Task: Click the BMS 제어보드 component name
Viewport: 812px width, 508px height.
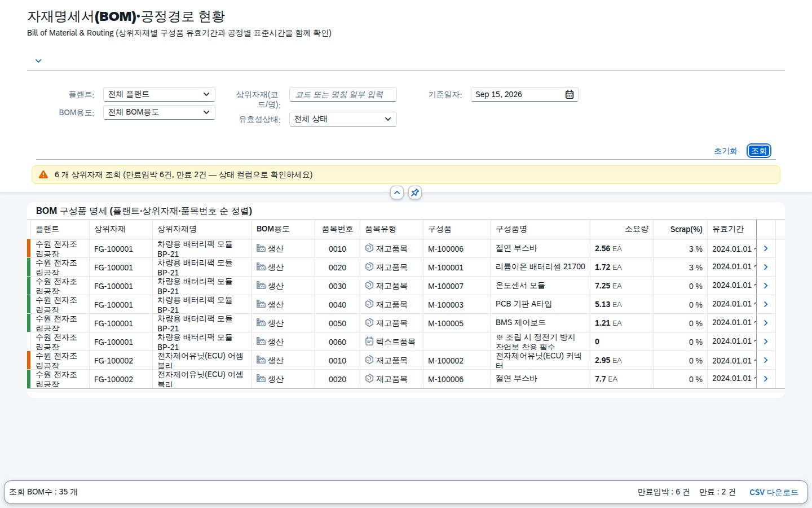Action: tap(520, 322)
